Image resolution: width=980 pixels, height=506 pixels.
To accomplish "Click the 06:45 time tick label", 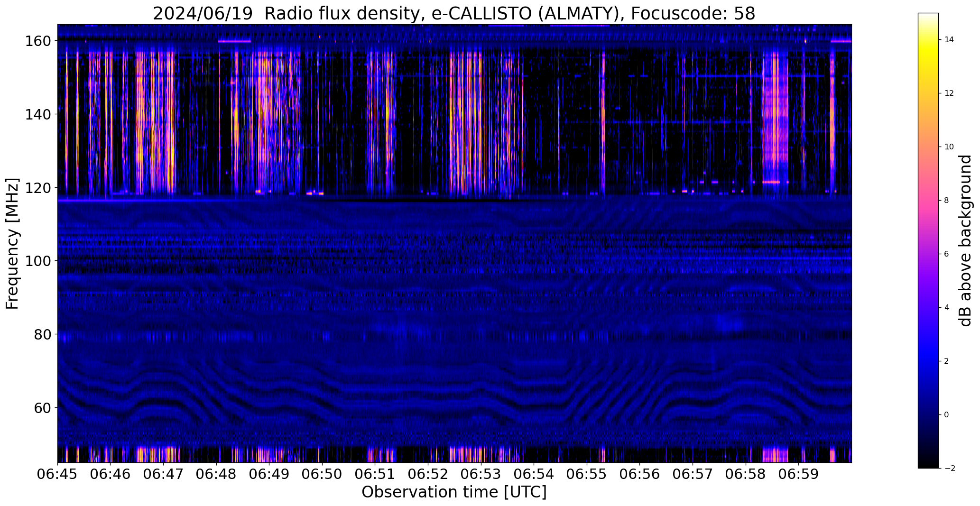I will [x=57, y=475].
